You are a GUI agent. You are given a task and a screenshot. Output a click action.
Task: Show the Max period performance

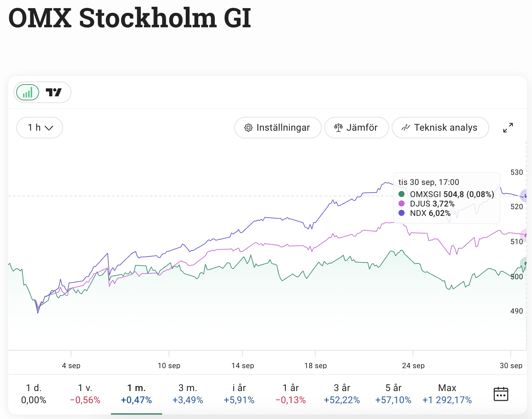(447, 394)
